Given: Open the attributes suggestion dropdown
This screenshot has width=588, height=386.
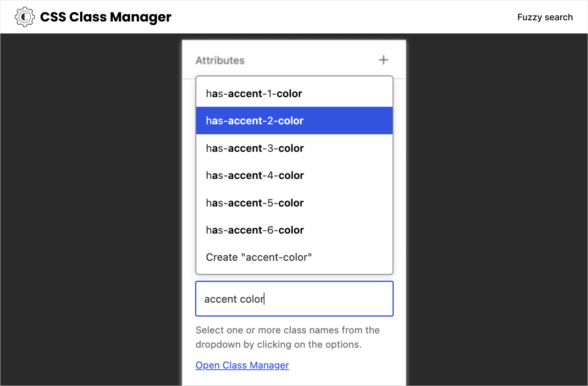Looking at the screenshot, I should pyautogui.click(x=294, y=299).
